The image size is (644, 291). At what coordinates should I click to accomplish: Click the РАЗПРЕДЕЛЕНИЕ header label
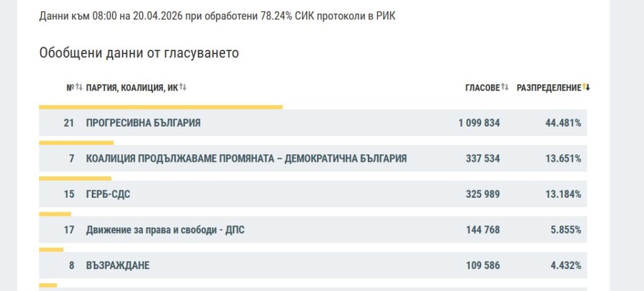tap(548, 88)
